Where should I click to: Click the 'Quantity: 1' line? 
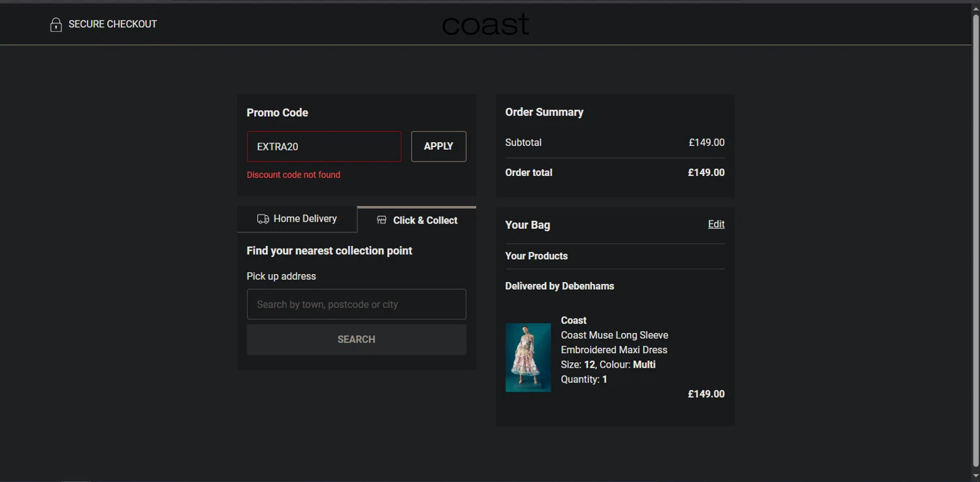coord(584,379)
